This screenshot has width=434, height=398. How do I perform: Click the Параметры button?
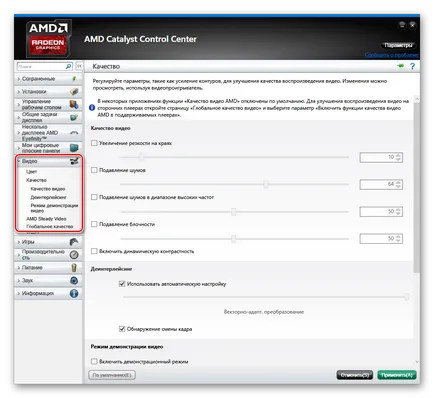click(398, 45)
